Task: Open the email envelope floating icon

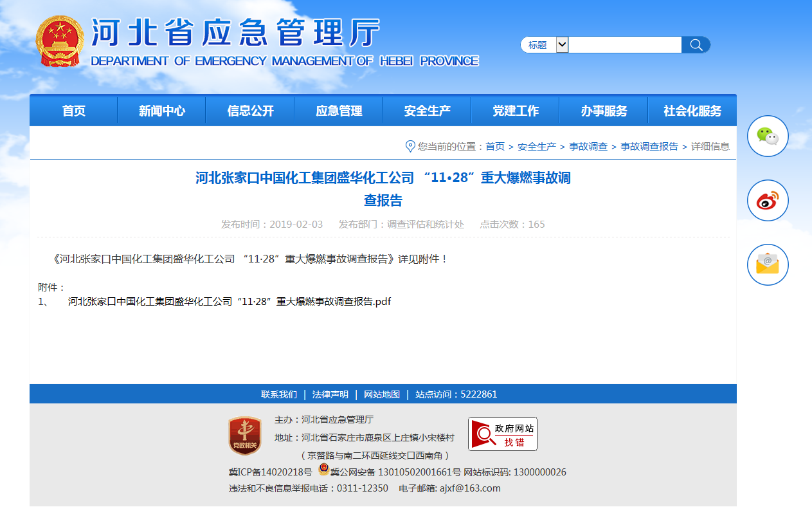Action: click(768, 264)
